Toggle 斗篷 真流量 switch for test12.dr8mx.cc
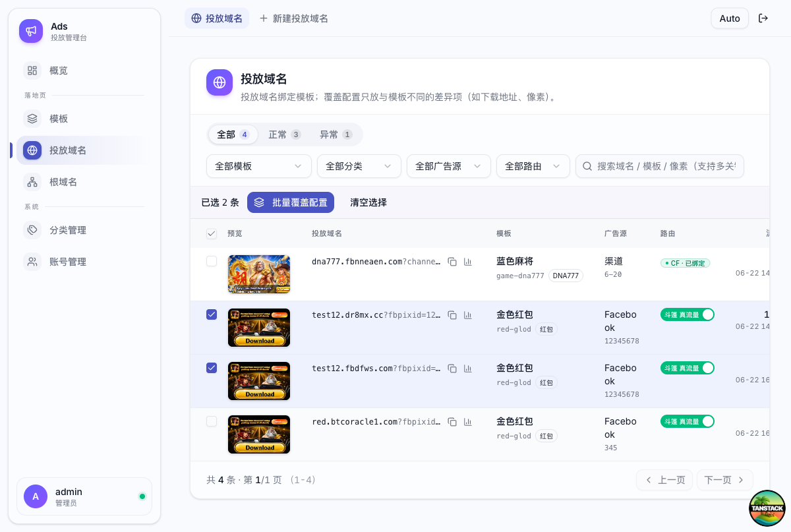 point(688,314)
